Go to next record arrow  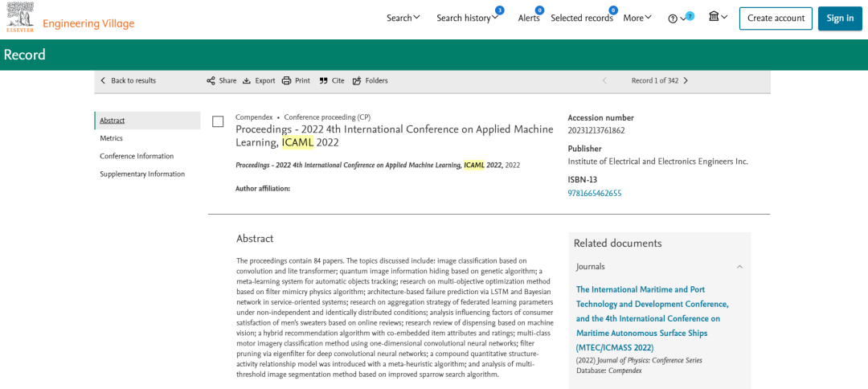[686, 80]
